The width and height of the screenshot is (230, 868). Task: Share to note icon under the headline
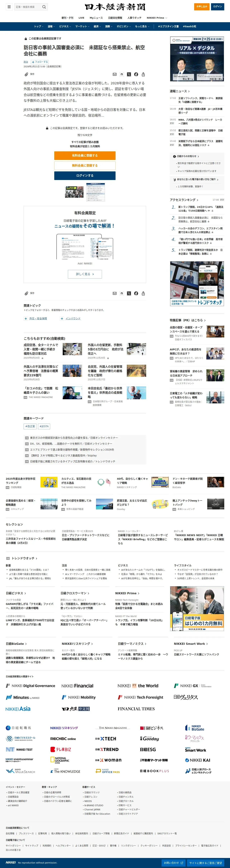122,74
